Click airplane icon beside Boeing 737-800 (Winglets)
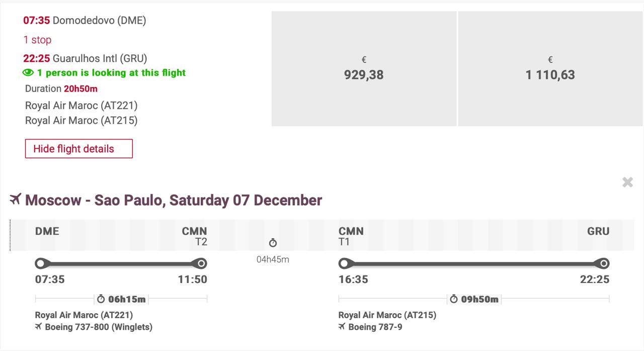 coord(38,327)
